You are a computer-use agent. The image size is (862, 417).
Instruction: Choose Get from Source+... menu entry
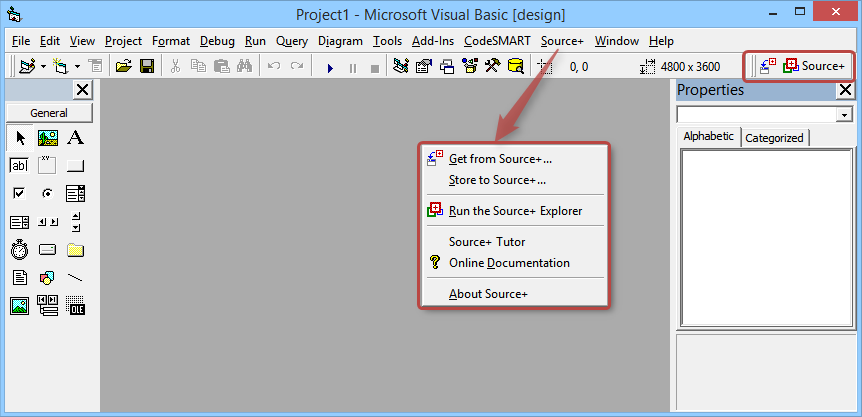coord(513,159)
